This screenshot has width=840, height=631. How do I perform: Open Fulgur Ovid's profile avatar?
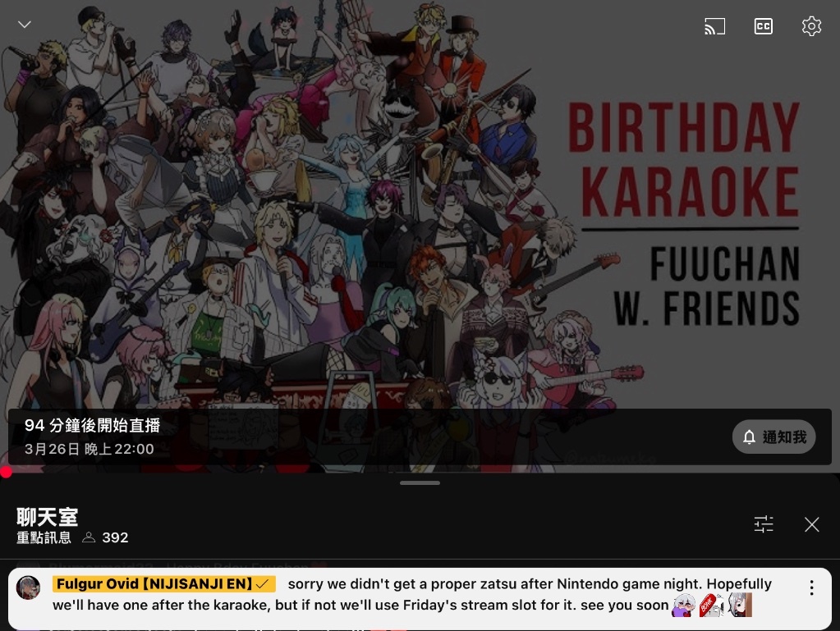point(28,588)
